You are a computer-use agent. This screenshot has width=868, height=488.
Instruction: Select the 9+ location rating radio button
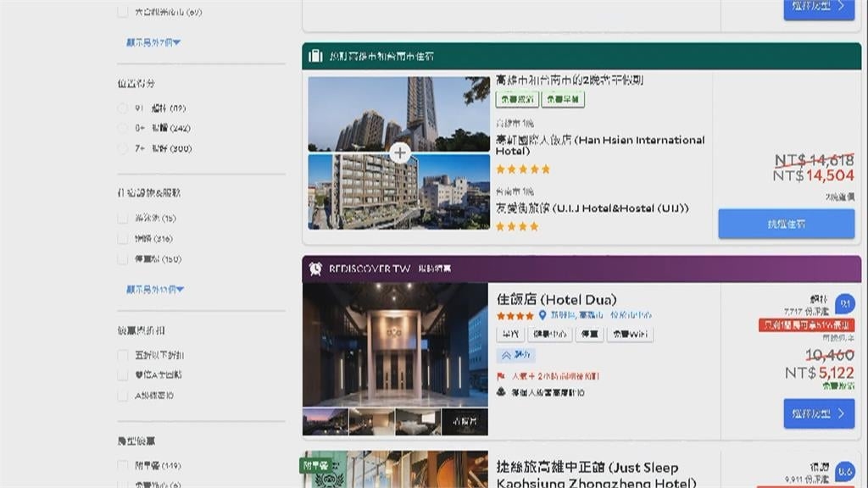[x=124, y=108]
